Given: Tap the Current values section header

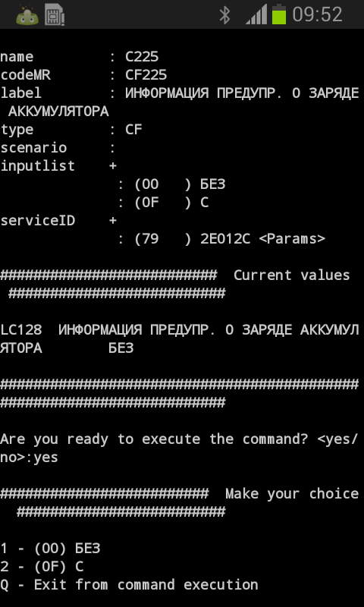Looking at the screenshot, I should (x=292, y=275).
